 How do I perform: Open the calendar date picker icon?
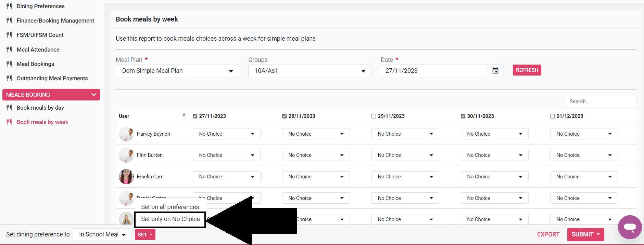coord(495,71)
